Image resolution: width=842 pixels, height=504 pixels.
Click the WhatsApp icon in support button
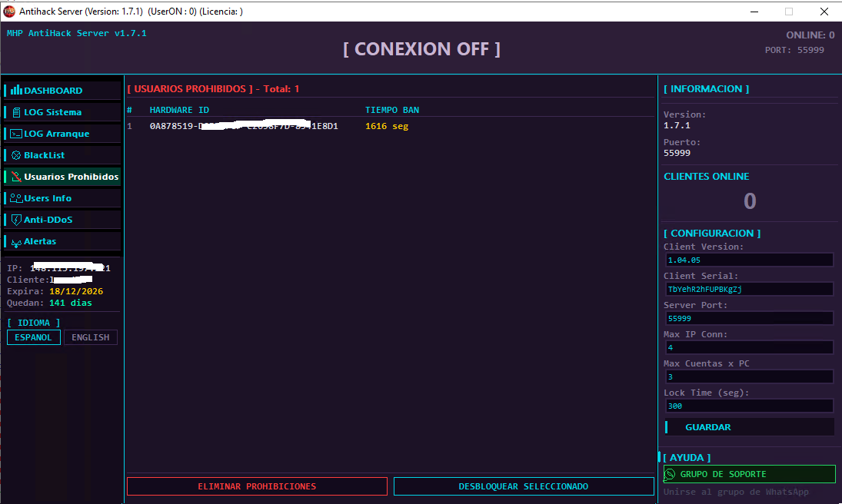[x=671, y=474]
